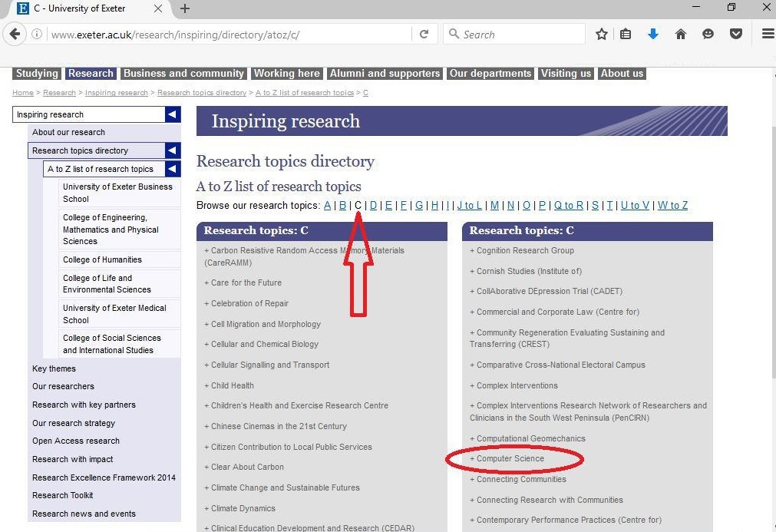Open the About us tab
This screenshot has height=532, width=776.
tap(622, 73)
